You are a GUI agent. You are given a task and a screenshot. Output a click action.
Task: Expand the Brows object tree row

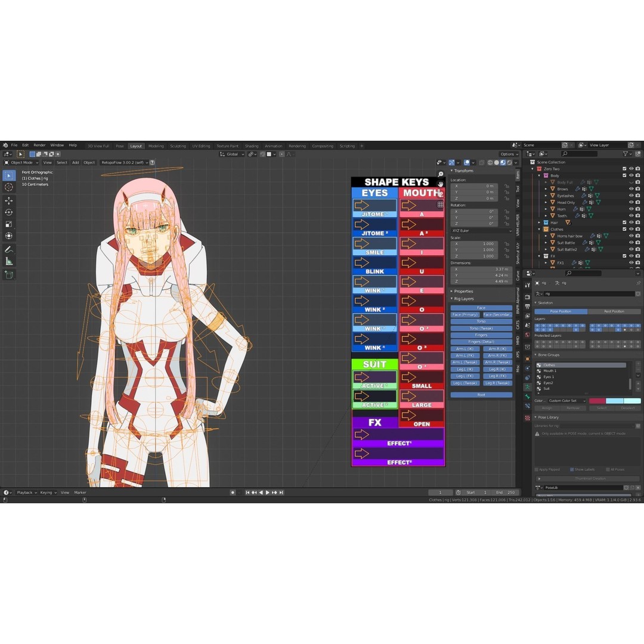[x=546, y=189]
